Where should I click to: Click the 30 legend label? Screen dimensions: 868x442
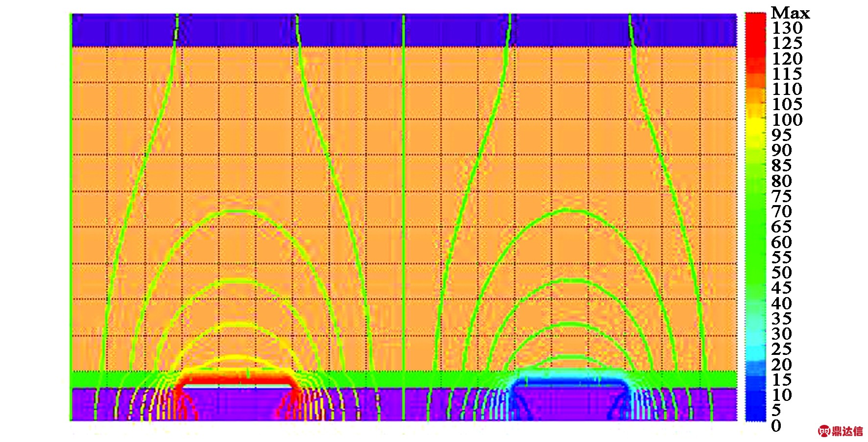781,334
